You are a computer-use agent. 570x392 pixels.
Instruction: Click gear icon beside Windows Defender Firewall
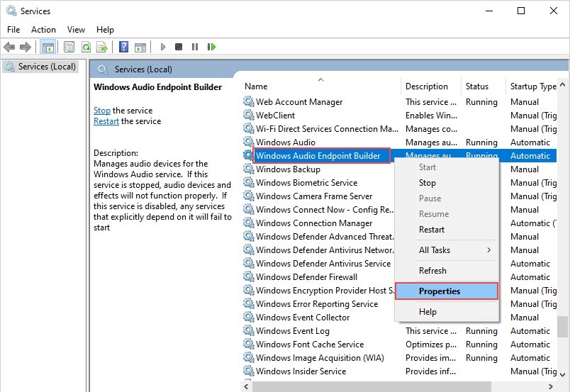click(249, 276)
